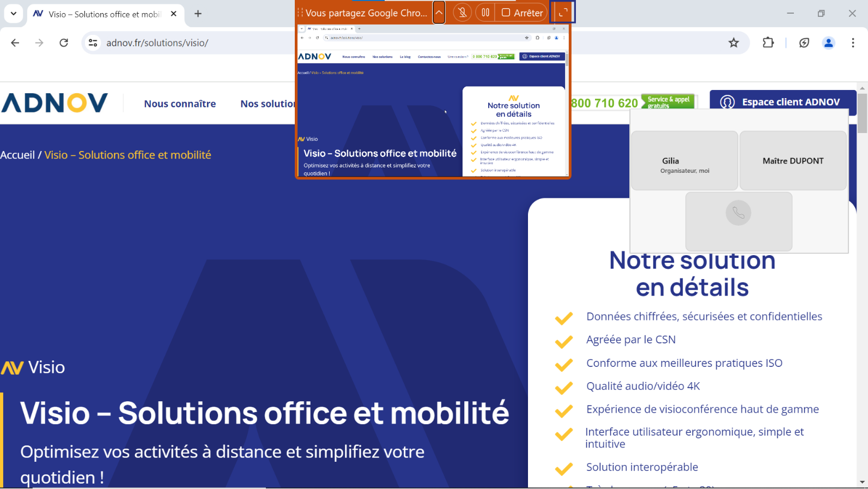Select the Gilia organizer participant tile
868x489 pixels.
click(x=684, y=161)
